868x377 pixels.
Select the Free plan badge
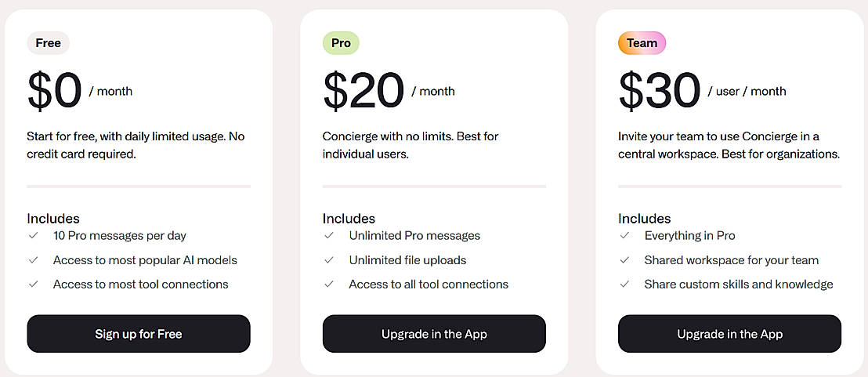click(48, 43)
